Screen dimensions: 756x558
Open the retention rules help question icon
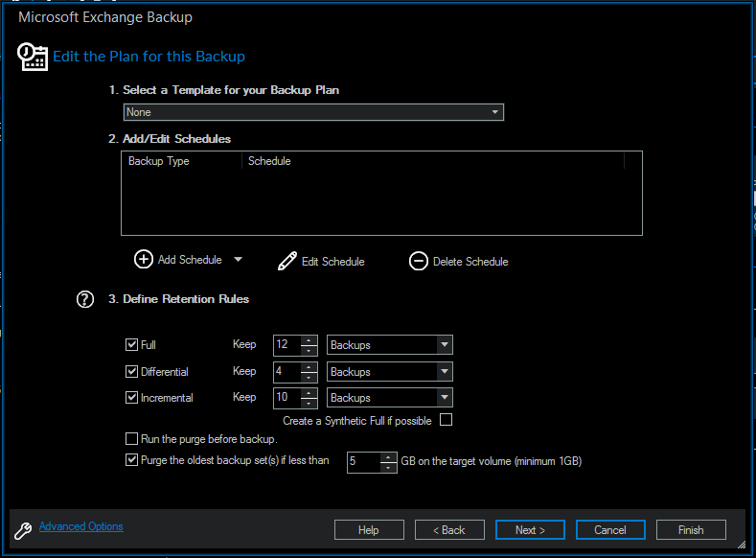click(85, 299)
